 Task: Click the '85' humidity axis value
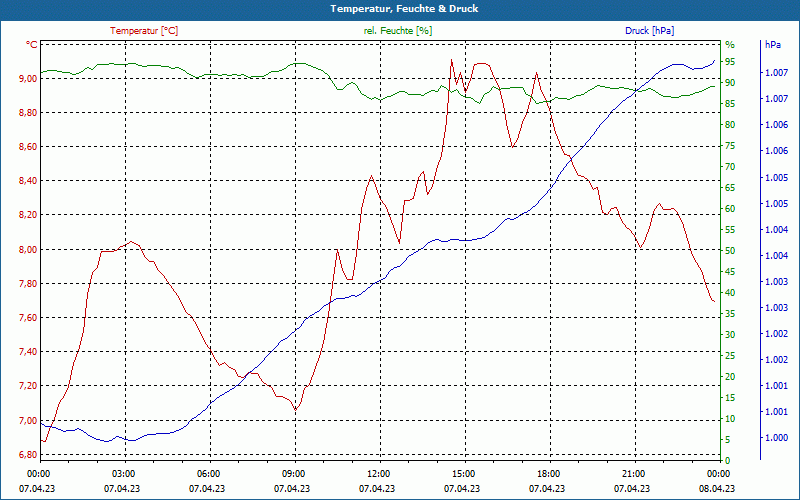tap(730, 104)
